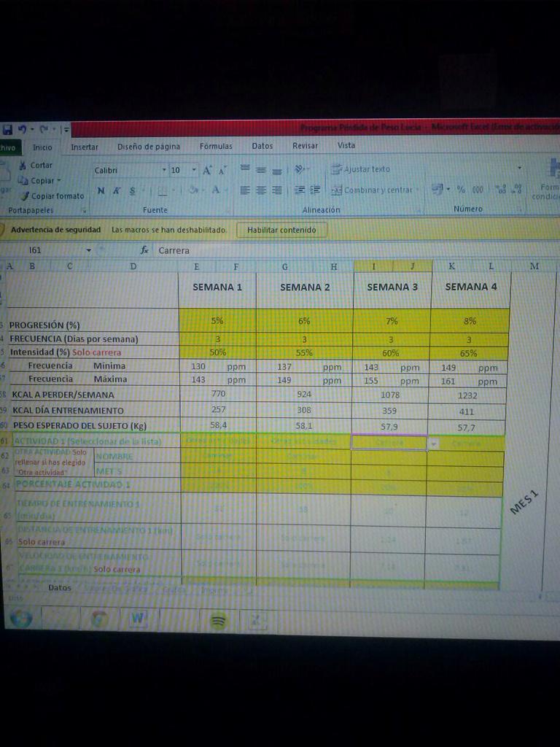Click the Ajustar texto button
The image size is (560, 747).
point(361,169)
